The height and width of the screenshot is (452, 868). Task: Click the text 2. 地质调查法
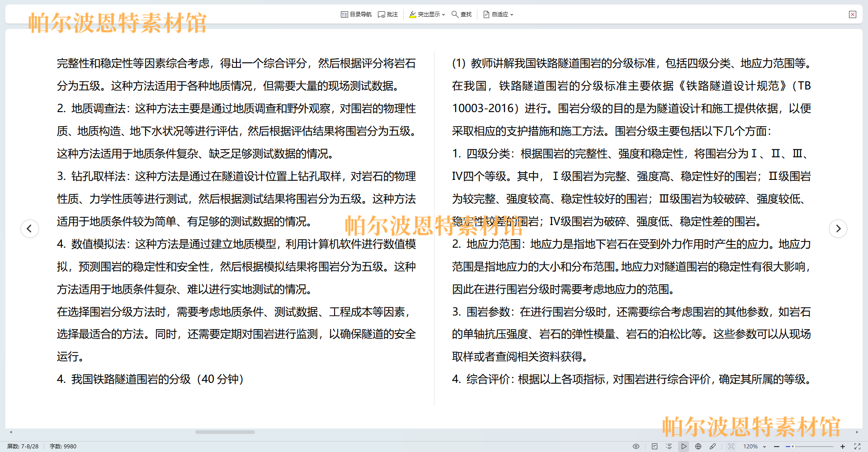tap(92, 108)
